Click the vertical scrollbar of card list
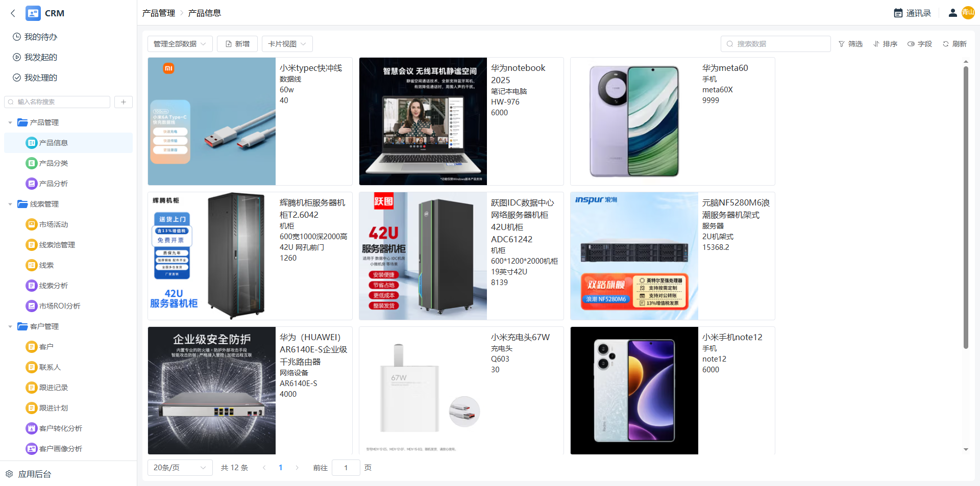Image resolution: width=980 pixels, height=486 pixels. point(966,208)
